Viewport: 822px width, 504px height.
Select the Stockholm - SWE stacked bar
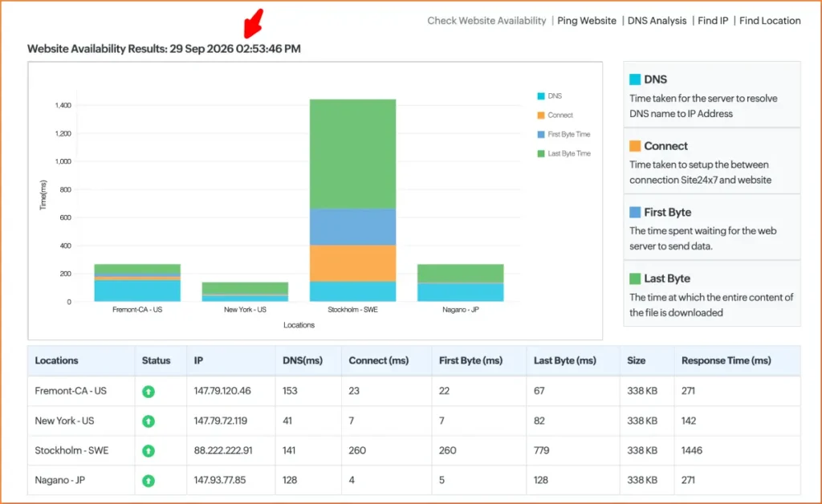[353, 200]
